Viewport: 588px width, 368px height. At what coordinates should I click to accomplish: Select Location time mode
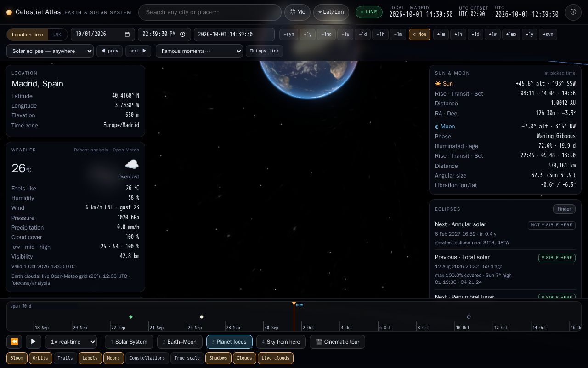coord(28,34)
